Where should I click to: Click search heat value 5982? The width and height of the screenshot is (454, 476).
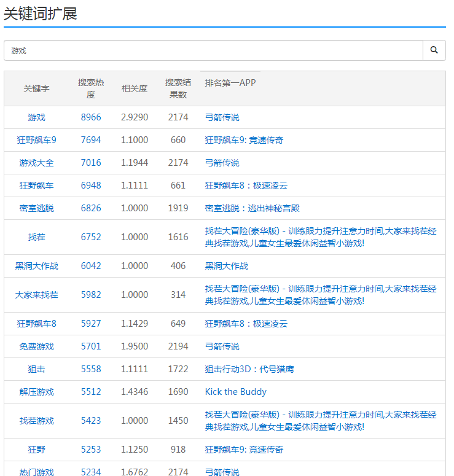[x=91, y=294]
